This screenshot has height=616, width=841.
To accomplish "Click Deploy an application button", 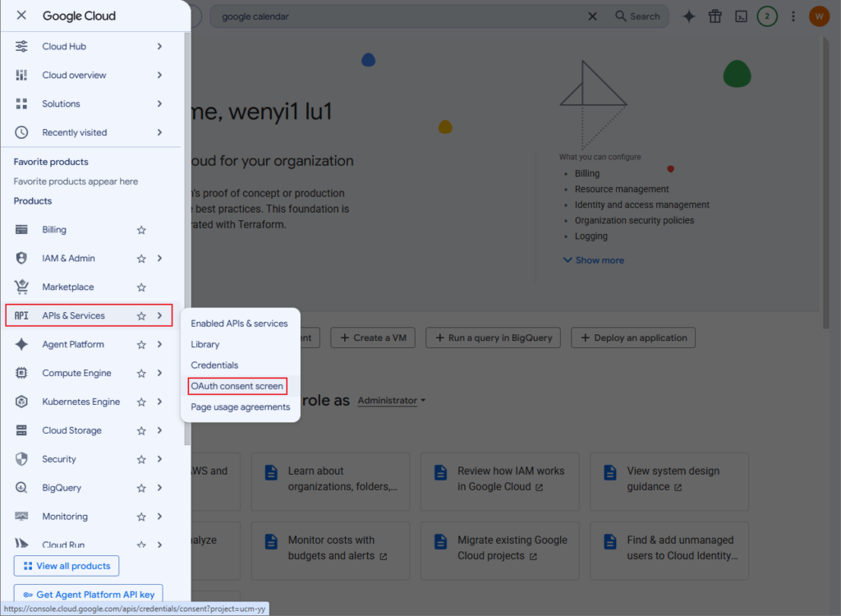I will (633, 338).
